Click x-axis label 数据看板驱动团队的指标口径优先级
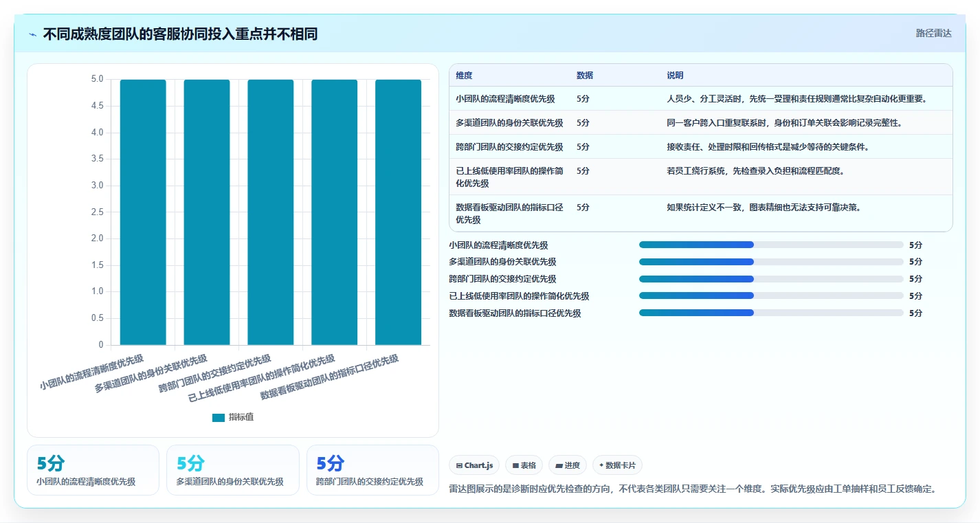This screenshot has width=980, height=523. (x=330, y=378)
